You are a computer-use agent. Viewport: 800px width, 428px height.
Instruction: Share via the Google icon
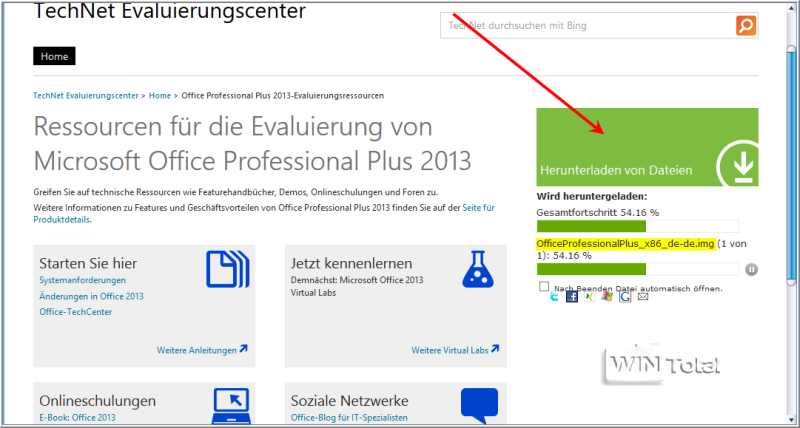point(625,296)
